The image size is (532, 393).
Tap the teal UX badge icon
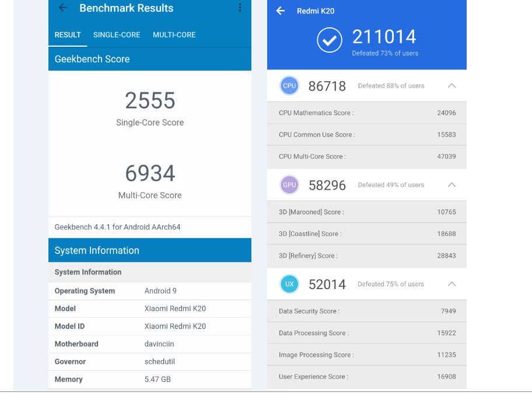(x=289, y=284)
